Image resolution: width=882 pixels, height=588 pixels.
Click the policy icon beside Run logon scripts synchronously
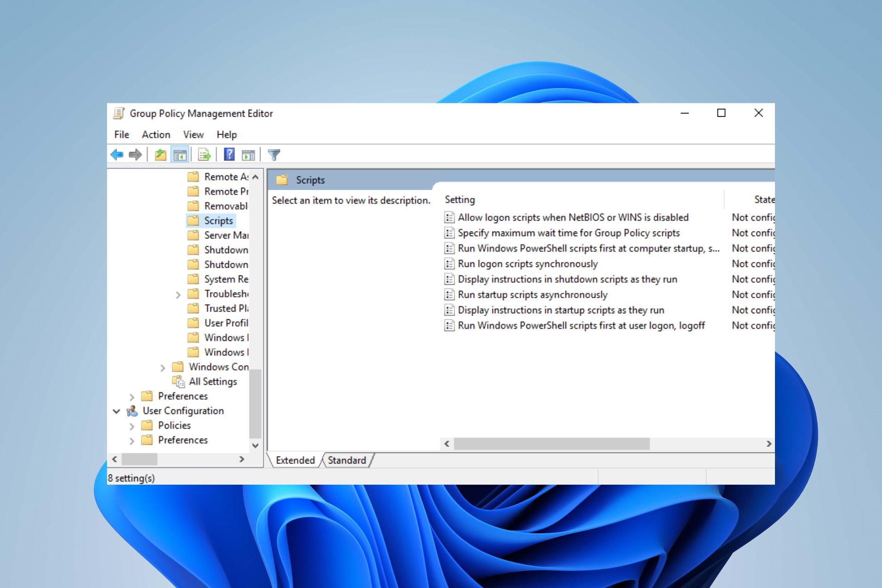point(449,264)
